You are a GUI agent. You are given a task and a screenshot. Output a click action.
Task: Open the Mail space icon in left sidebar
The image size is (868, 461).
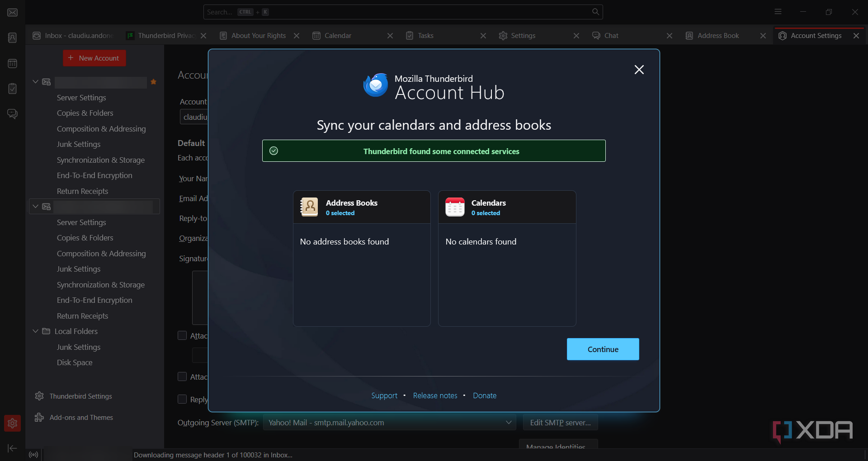(x=13, y=12)
